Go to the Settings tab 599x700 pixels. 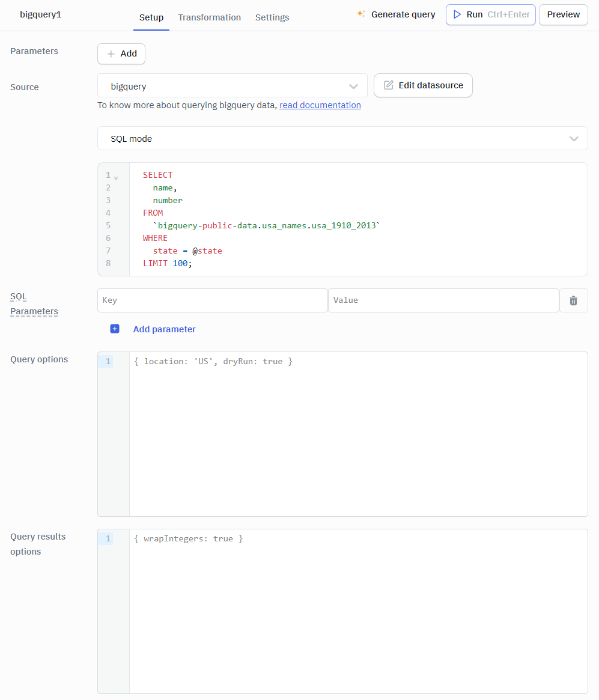coord(272,17)
